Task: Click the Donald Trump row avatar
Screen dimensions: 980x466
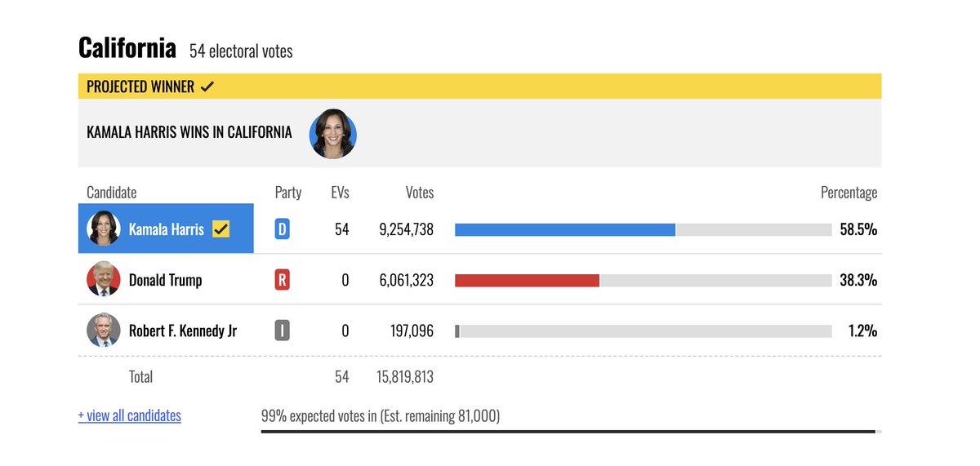Action: [104, 280]
